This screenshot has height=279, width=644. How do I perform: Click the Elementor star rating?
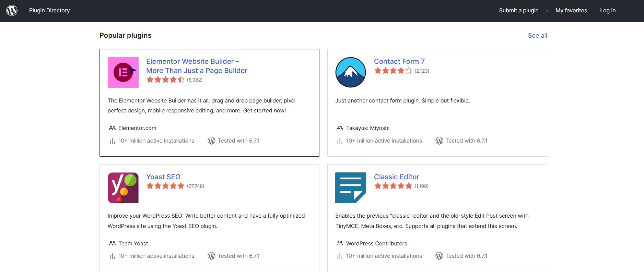pyautogui.click(x=165, y=80)
